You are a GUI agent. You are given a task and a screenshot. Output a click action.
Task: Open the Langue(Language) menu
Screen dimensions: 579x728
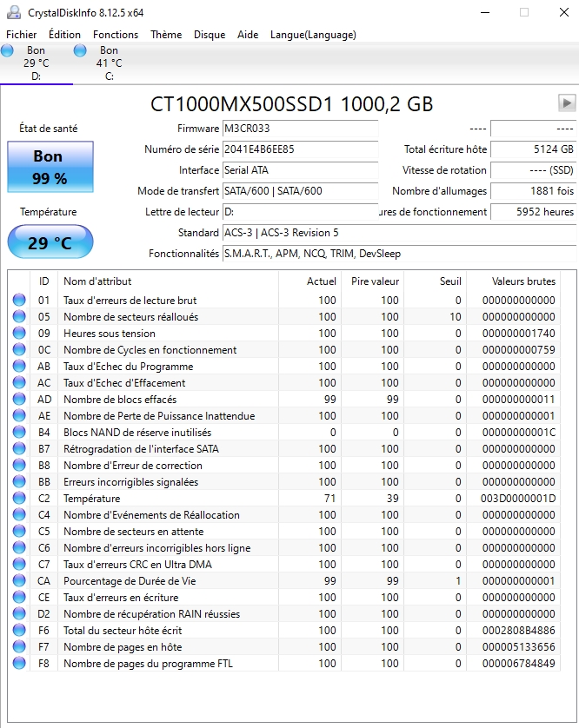(313, 35)
